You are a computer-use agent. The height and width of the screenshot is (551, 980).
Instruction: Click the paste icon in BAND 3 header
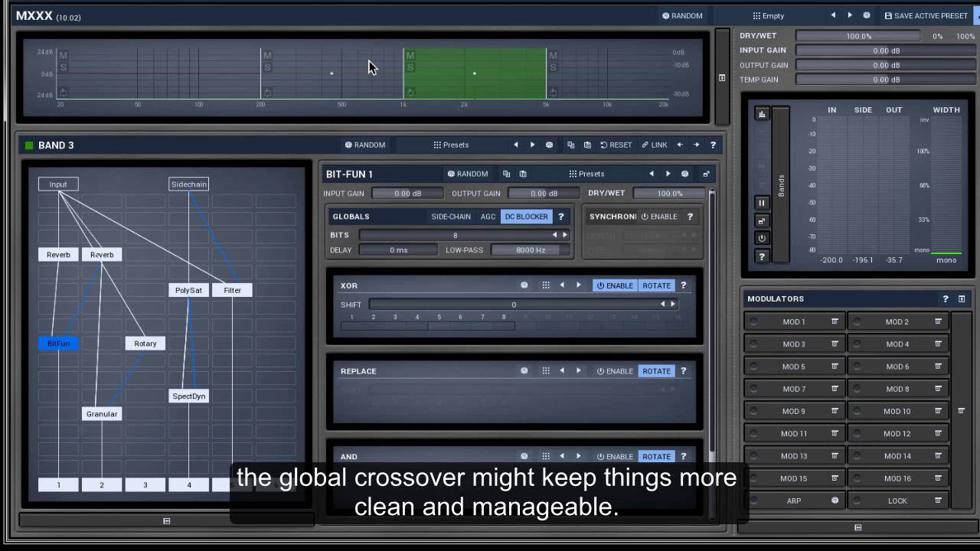pyautogui.click(x=587, y=145)
